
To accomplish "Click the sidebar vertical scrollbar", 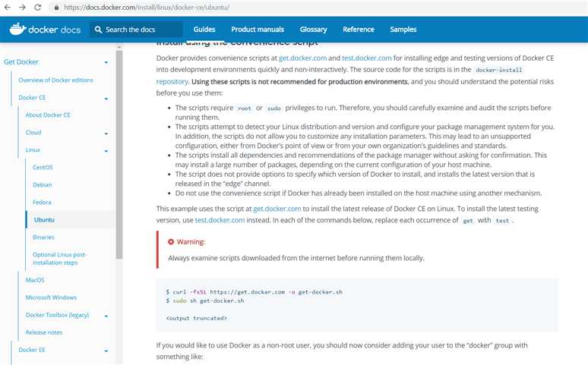I will click(119, 153).
